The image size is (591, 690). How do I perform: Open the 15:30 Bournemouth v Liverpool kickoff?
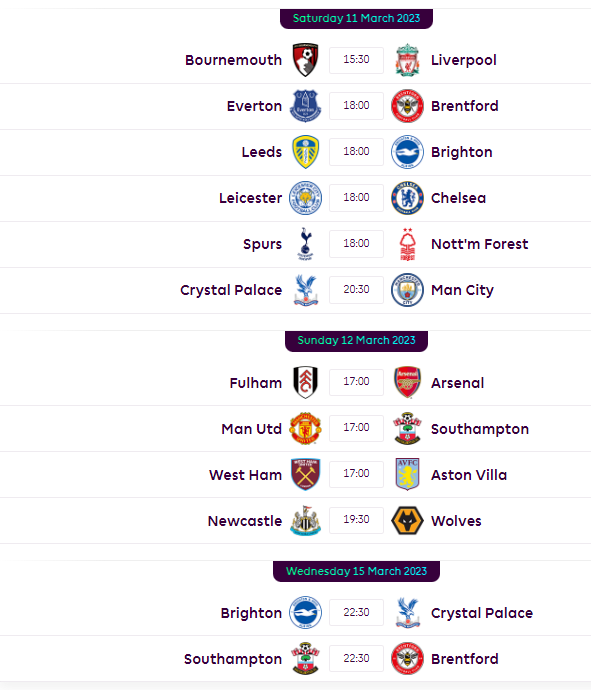[356, 60]
